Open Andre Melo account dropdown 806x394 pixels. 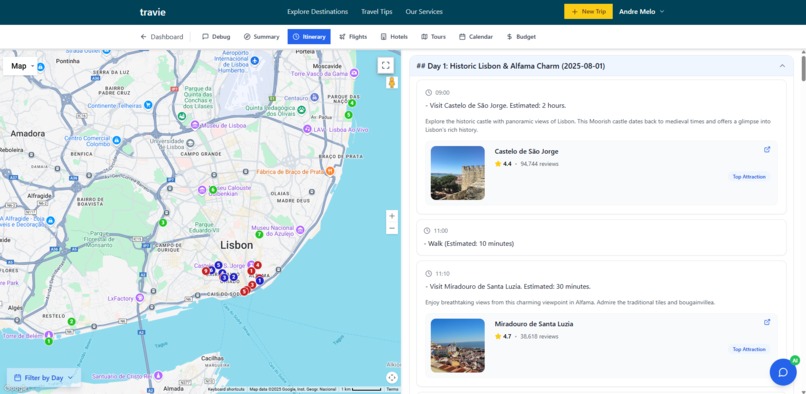coord(642,11)
